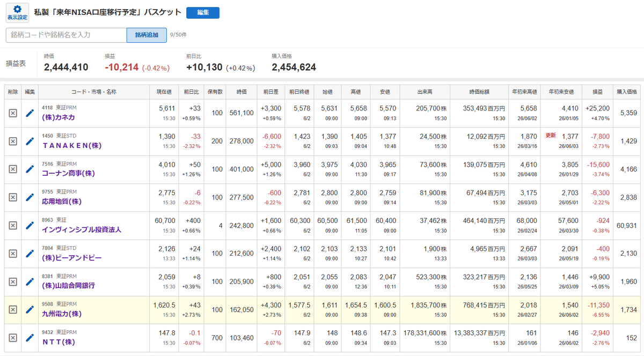Edit the 九州電力 row with pencil icon
Viewport: 644px width, 356px height.
point(30,309)
